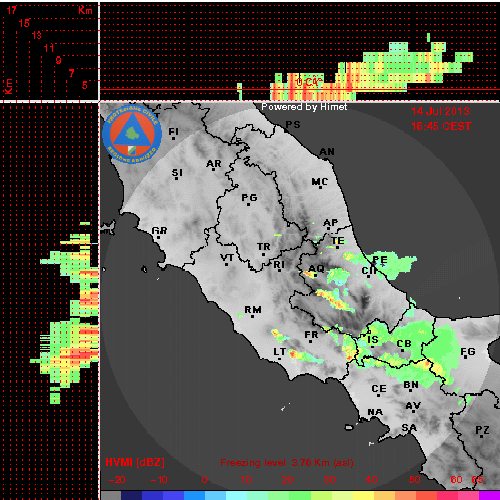Select the '0' dBZ scale value
The height and width of the screenshot is (500, 500).
[x=204, y=480]
